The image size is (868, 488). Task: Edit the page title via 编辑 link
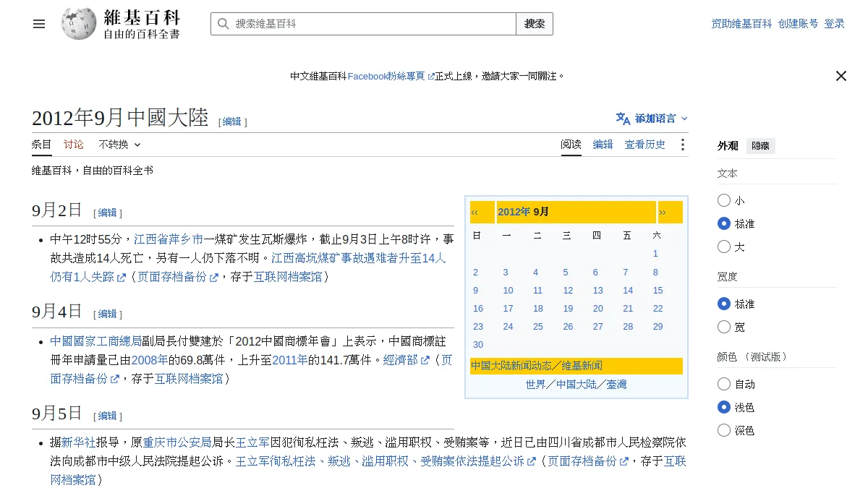point(232,121)
